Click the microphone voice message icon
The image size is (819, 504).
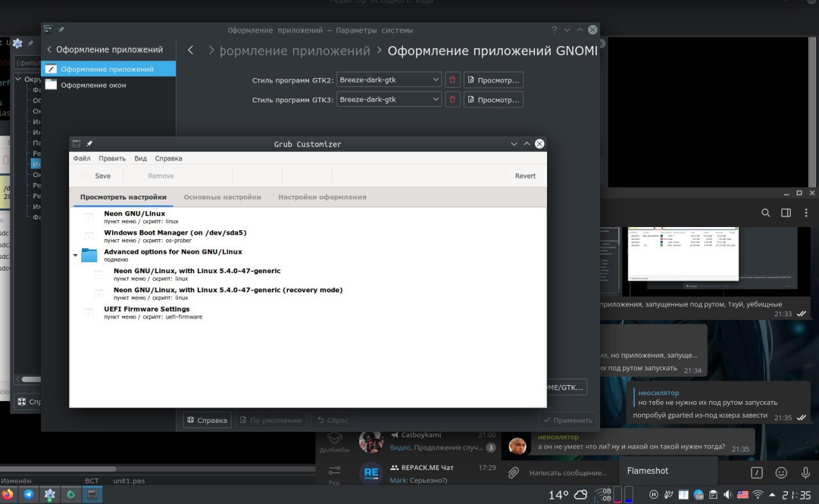point(806,473)
